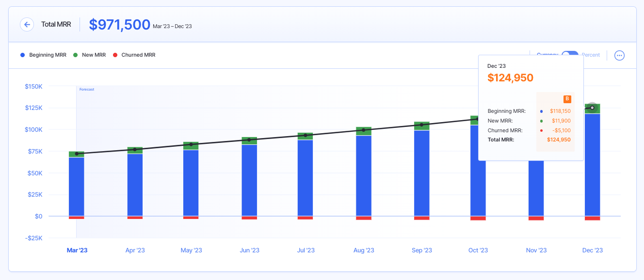The image size is (644, 280).
Task: Click the Mar '23 trend line data point
Action: tap(77, 154)
